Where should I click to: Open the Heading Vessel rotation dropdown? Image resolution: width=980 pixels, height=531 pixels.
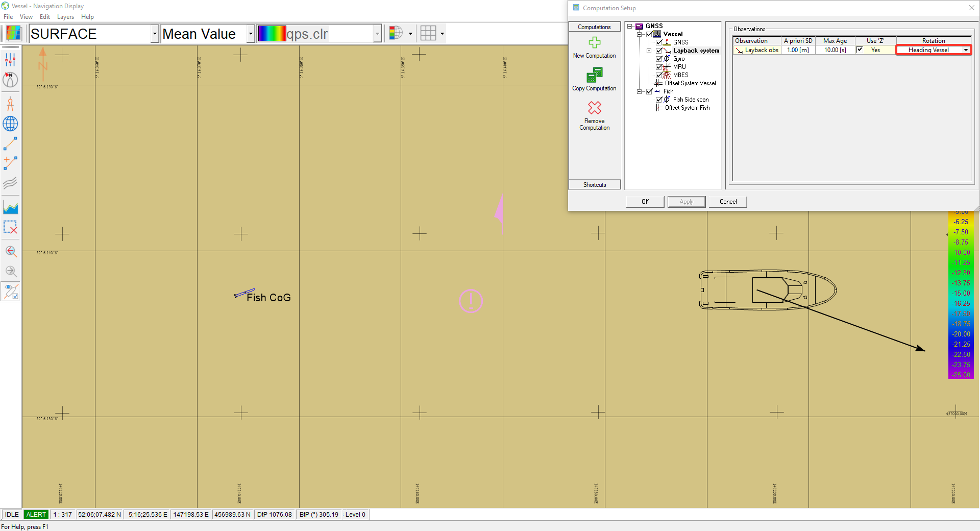pos(966,50)
